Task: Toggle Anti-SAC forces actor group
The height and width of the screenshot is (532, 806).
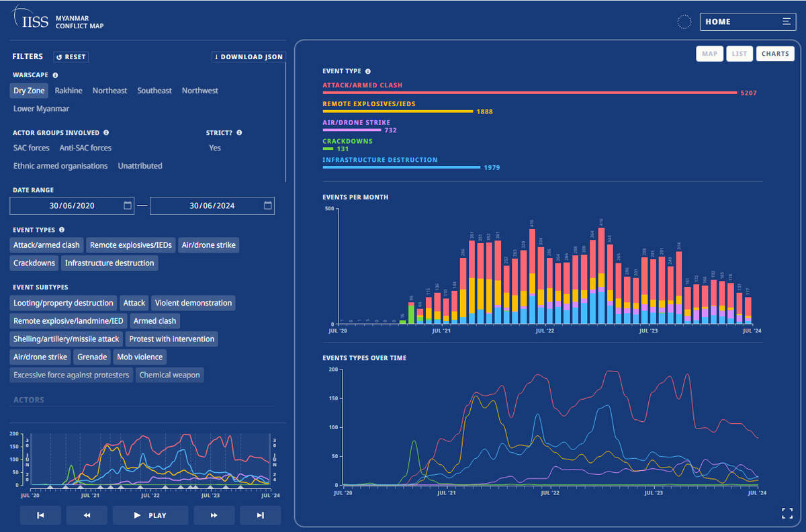Action: click(x=85, y=148)
